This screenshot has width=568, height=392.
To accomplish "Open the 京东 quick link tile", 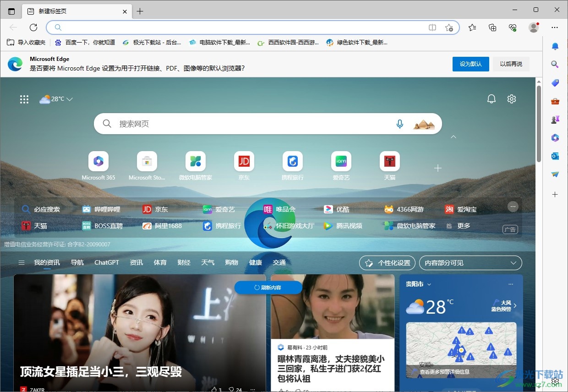I will 244,166.
